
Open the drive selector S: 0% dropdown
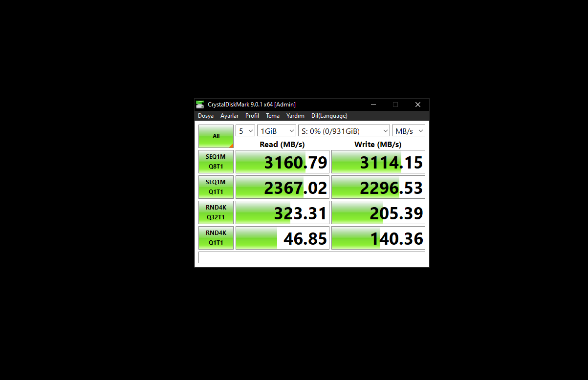tap(344, 131)
